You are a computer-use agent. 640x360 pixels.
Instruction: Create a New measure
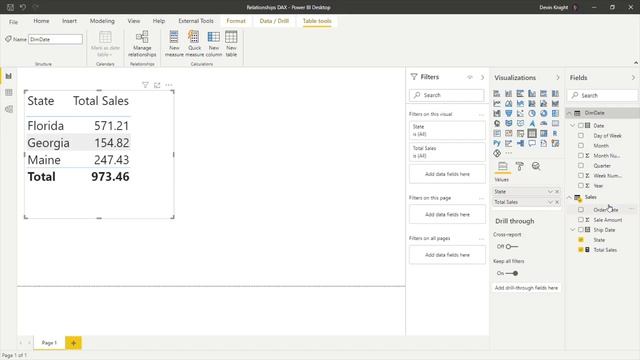tap(174, 44)
